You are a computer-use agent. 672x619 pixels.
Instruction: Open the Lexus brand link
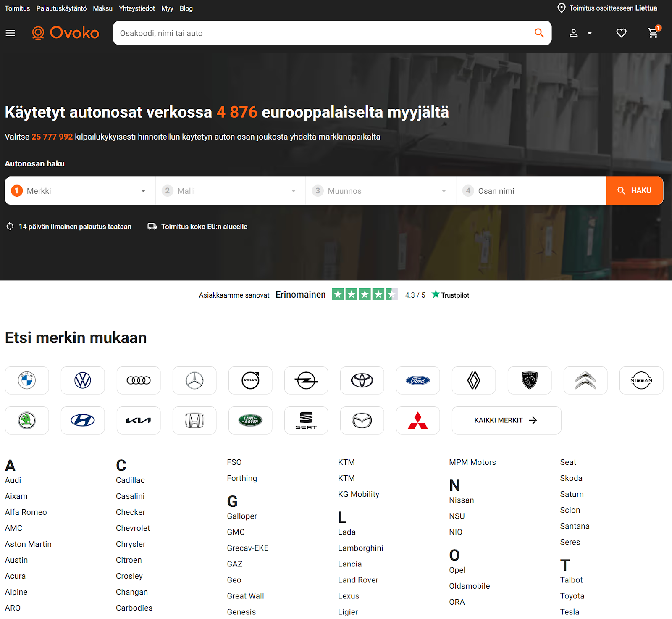(349, 596)
